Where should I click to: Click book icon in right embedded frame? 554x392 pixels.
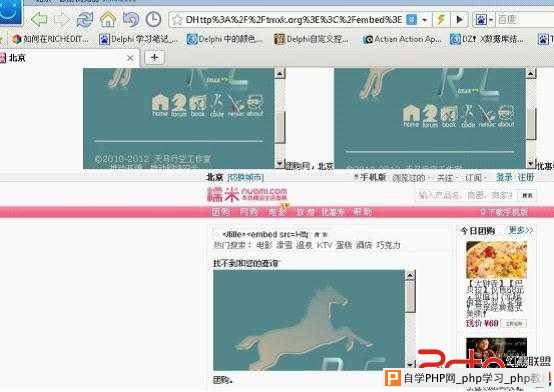click(449, 116)
